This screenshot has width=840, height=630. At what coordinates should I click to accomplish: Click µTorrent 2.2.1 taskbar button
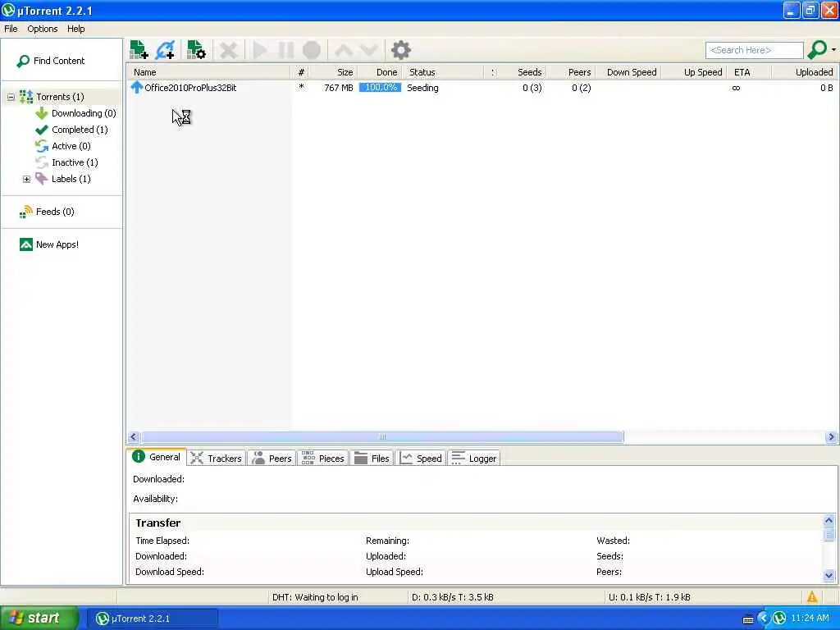tap(152, 619)
